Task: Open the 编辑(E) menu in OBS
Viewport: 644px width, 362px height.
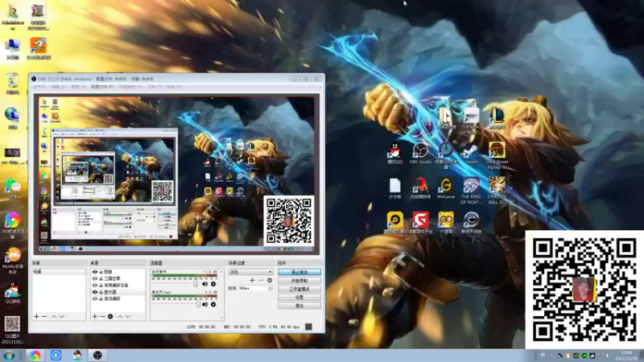Action: pyautogui.click(x=58, y=87)
